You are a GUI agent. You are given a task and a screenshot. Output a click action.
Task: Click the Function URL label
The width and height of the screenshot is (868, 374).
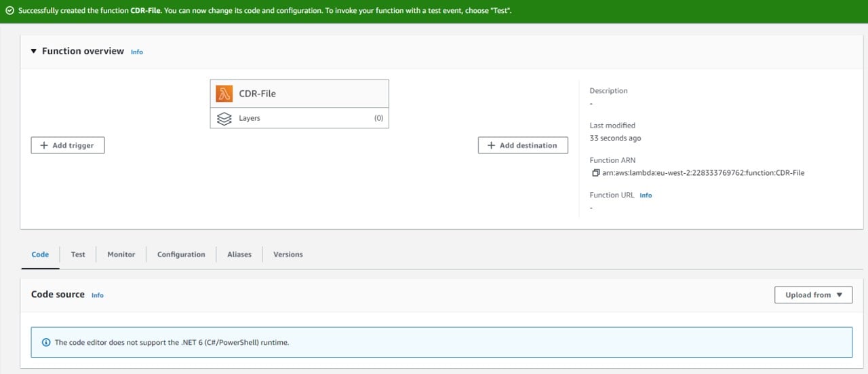[612, 195]
